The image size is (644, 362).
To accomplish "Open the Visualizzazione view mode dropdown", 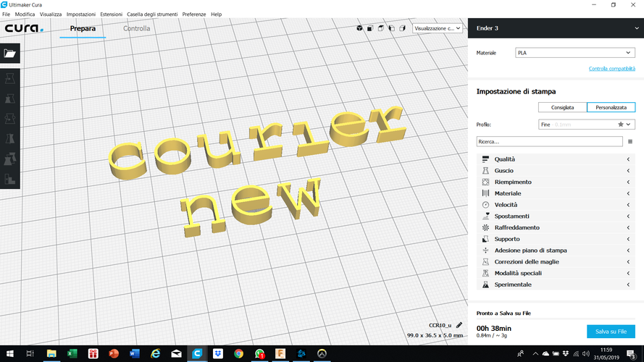I will click(438, 28).
